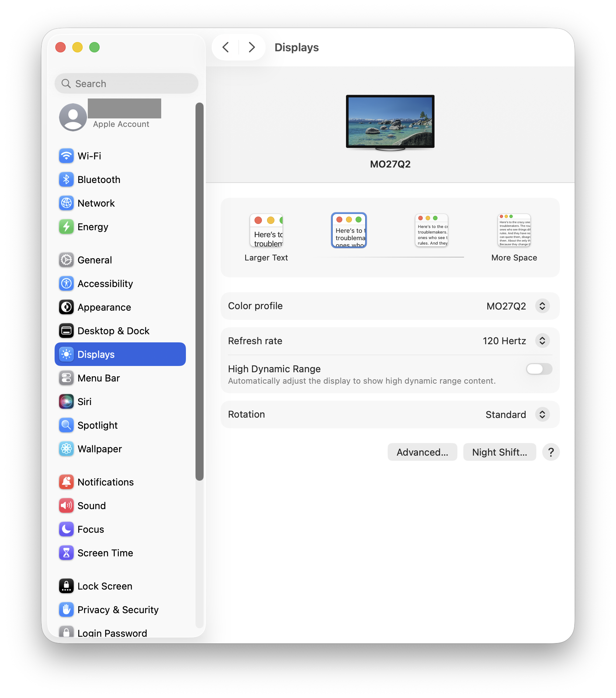
Task: Enable the High Dynamic Range switch
Action: click(x=539, y=369)
